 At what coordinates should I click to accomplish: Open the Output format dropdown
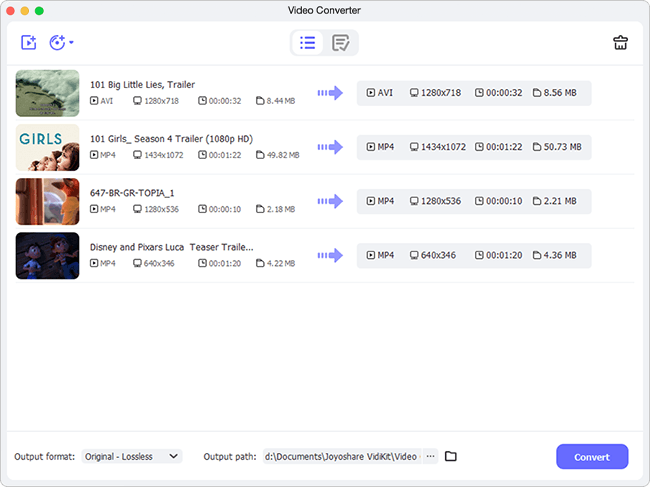pos(131,456)
